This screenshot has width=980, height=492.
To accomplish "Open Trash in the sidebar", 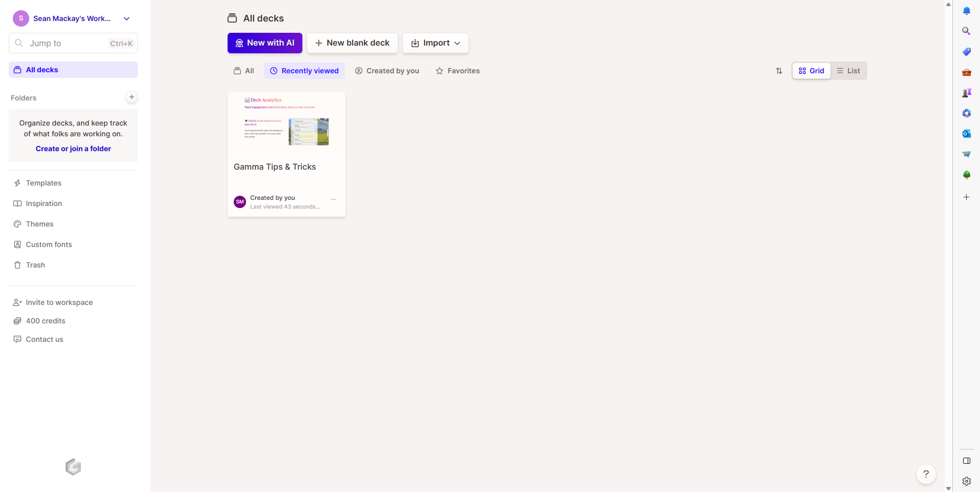I will (x=73, y=265).
